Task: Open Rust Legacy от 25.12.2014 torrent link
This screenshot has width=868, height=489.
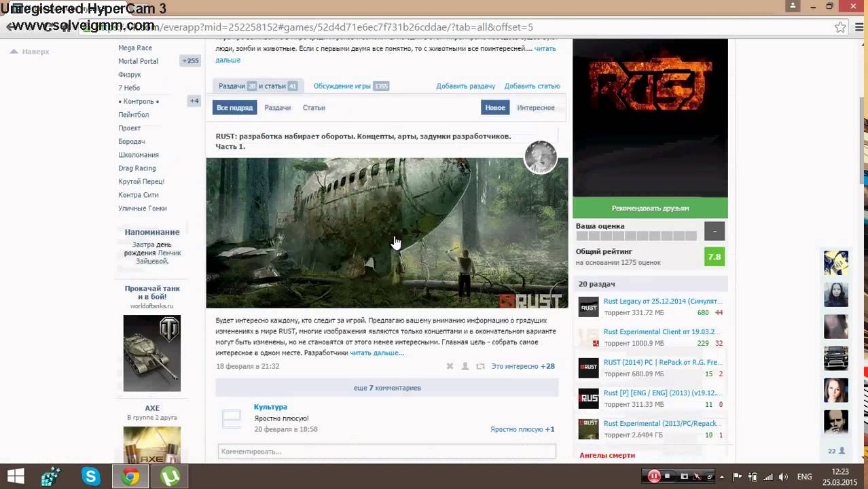Action: pyautogui.click(x=663, y=301)
